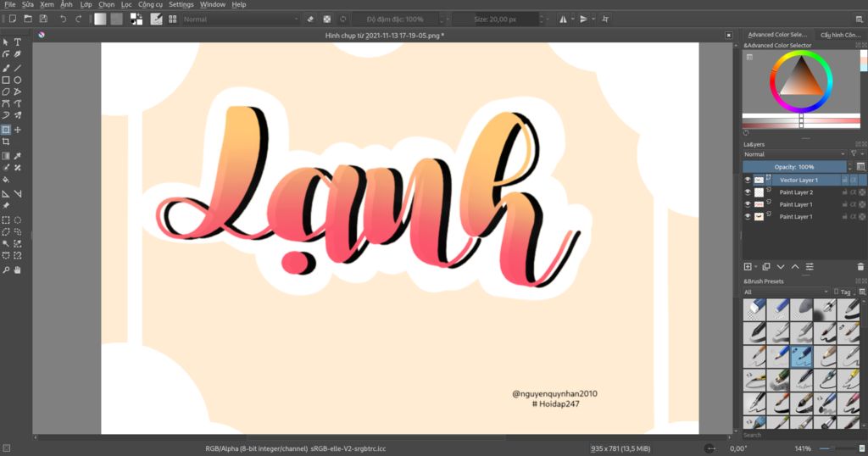868x456 pixels.
Task: Select the Line tool
Action: pos(18,68)
